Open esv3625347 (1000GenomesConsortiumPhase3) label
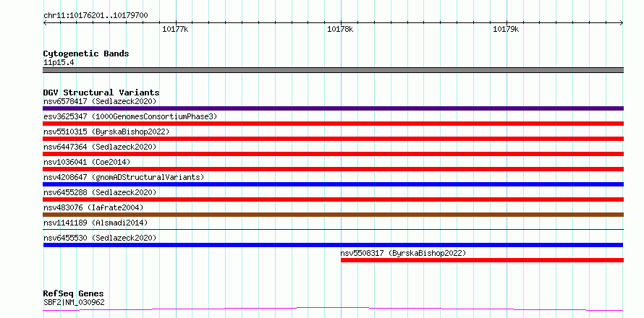644x318 pixels. click(130, 116)
